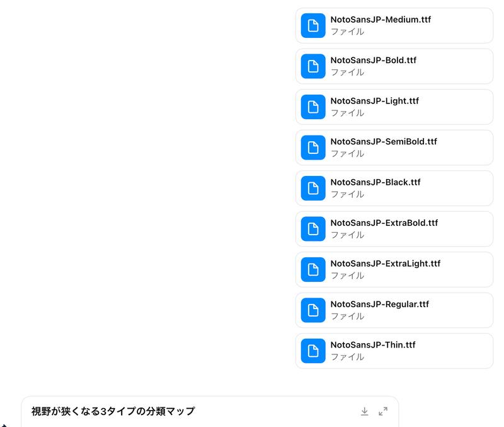
Task: Select the NotoSansJP-Black.ttf filename text
Action: point(375,182)
